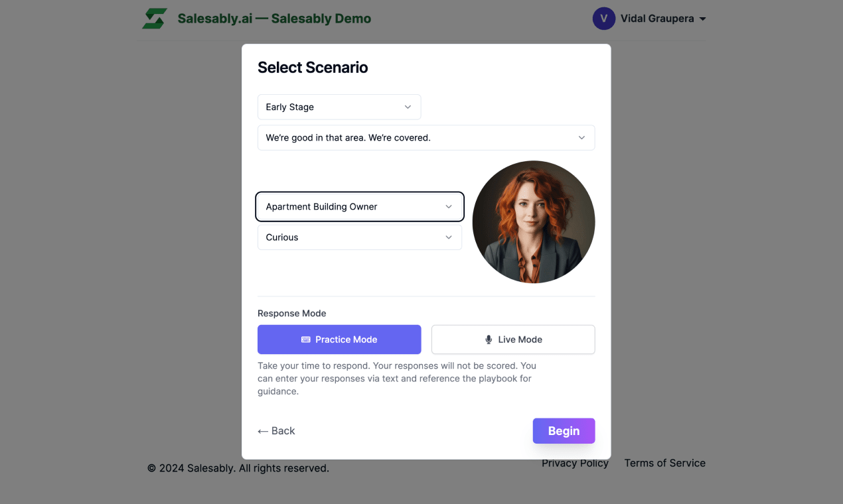The height and width of the screenshot is (504, 843).
Task: Click the microphone icon in Live Mode
Action: click(x=489, y=340)
